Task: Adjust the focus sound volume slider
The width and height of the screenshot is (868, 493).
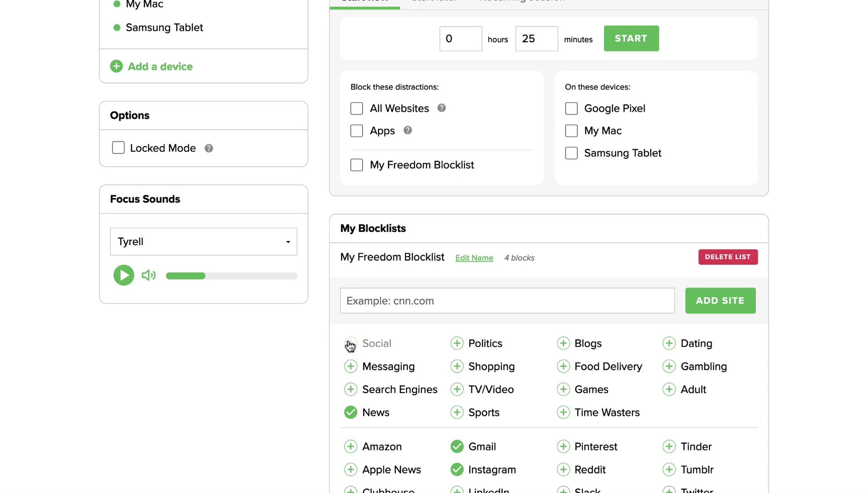Action: 231,276
